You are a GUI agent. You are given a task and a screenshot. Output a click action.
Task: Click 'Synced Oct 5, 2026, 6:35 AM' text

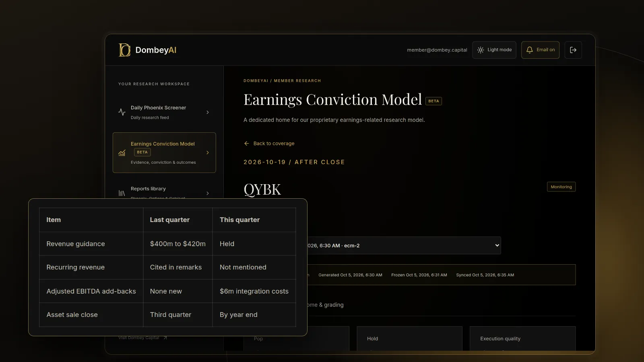point(485,275)
